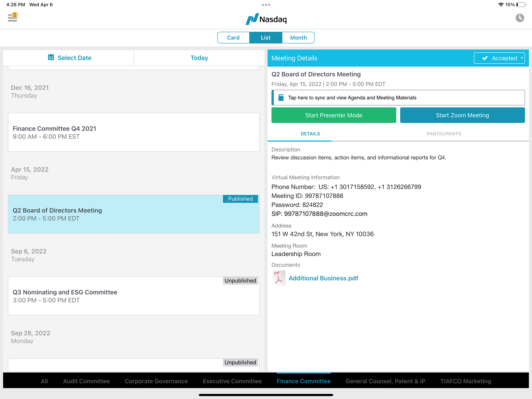532x399 pixels.
Task: Click the Nasdaq logo
Action: coord(266,19)
